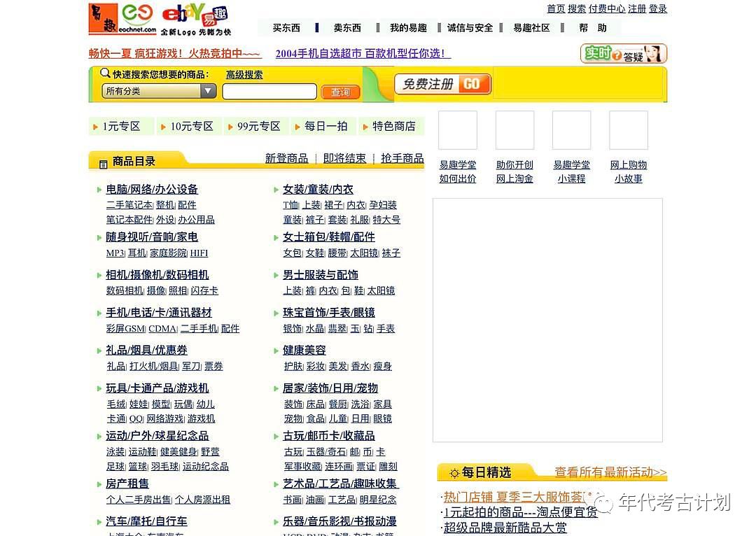
Task: Open the 畅快一夏 疯狂游戏 promo link
Action: pyautogui.click(x=174, y=53)
